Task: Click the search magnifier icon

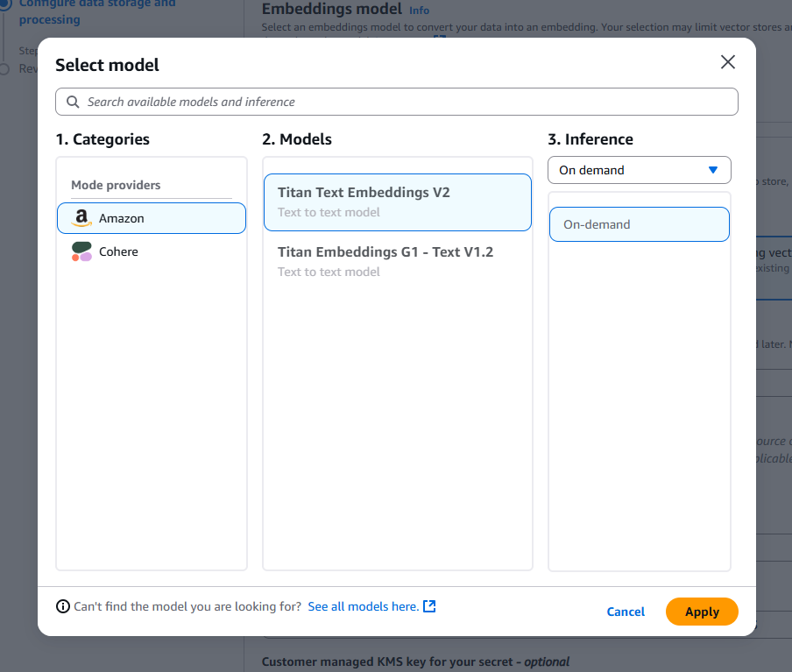Action: [x=73, y=103]
